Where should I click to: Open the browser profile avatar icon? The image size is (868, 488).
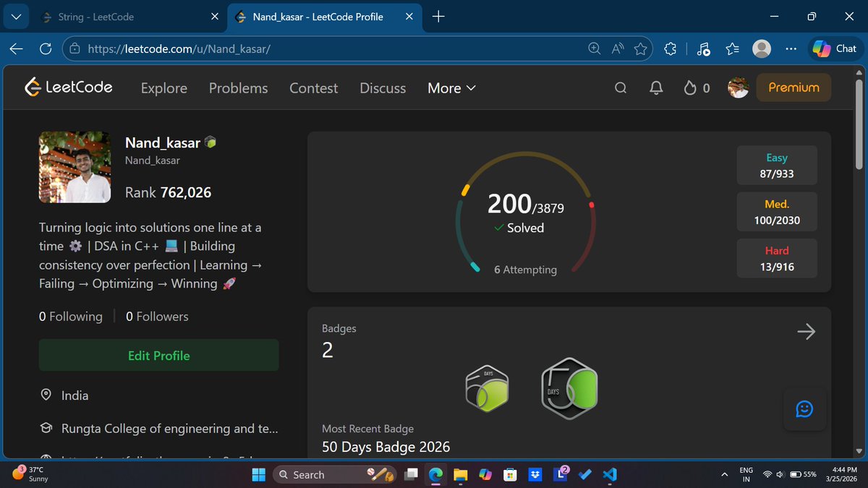(x=762, y=48)
